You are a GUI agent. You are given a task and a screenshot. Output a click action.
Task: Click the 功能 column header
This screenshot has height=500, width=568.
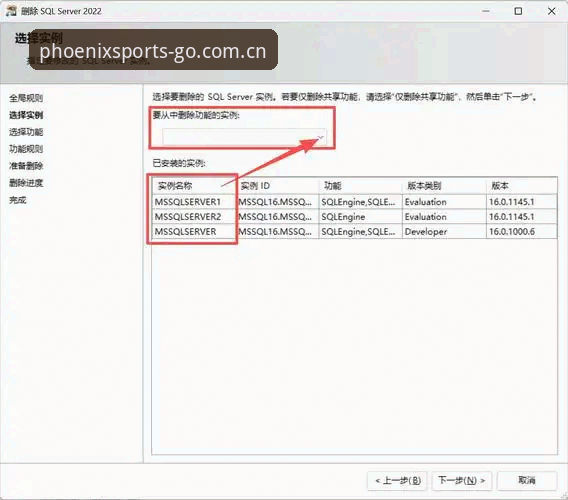pos(360,186)
